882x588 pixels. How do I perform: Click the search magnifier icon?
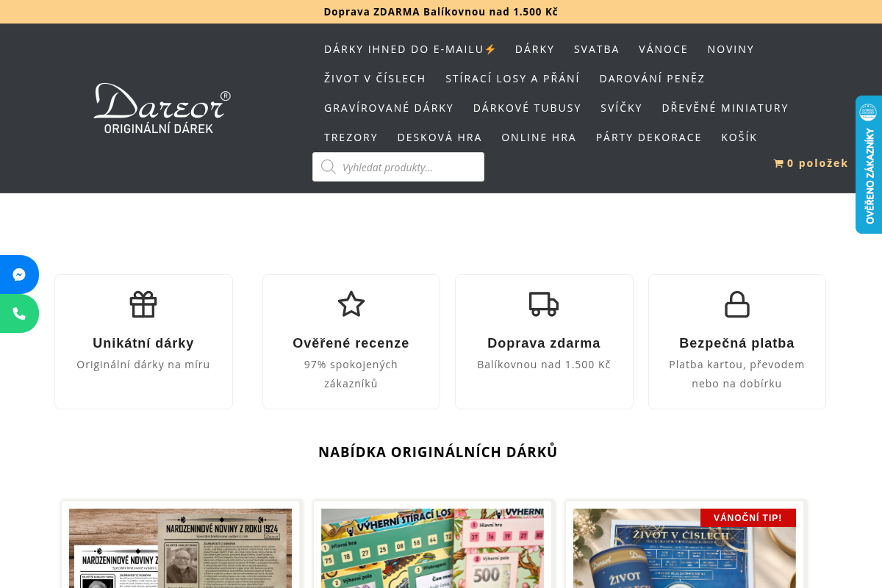pyautogui.click(x=329, y=167)
